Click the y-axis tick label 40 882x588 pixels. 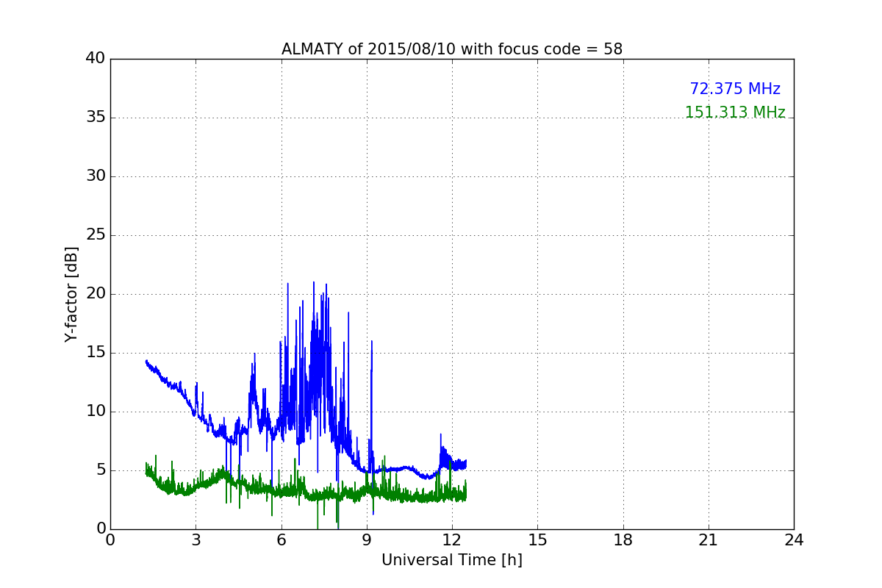pyautogui.click(x=95, y=59)
